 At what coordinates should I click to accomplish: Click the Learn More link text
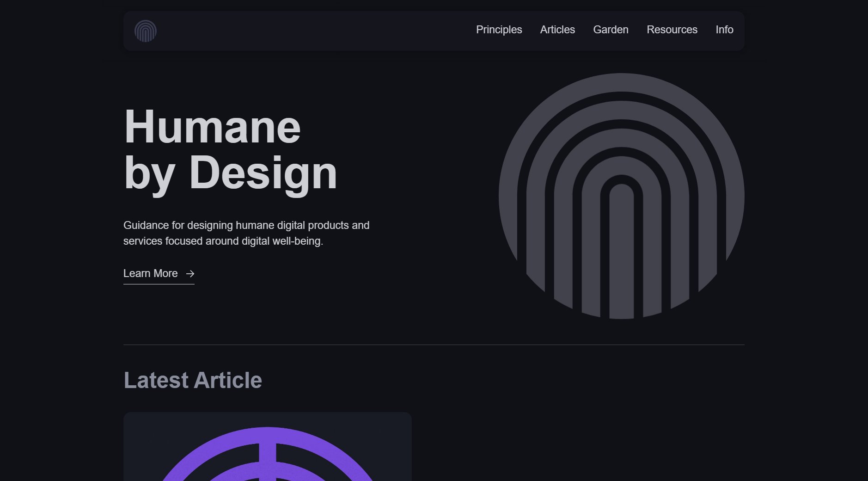(150, 273)
